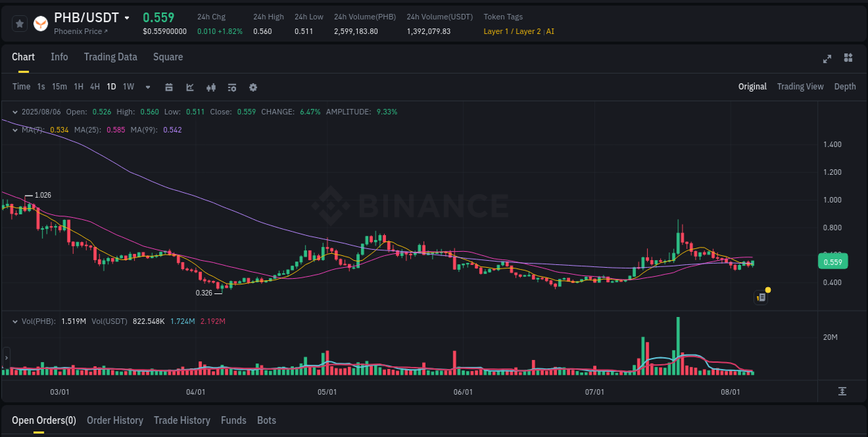
Task: Collapse the OHLC data row
Action: pos(15,111)
